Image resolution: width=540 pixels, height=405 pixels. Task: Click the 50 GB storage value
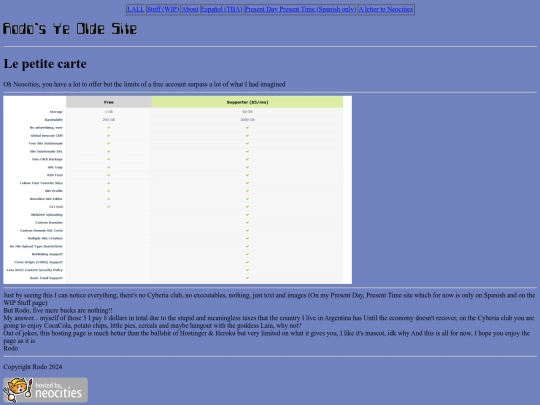coord(247,112)
